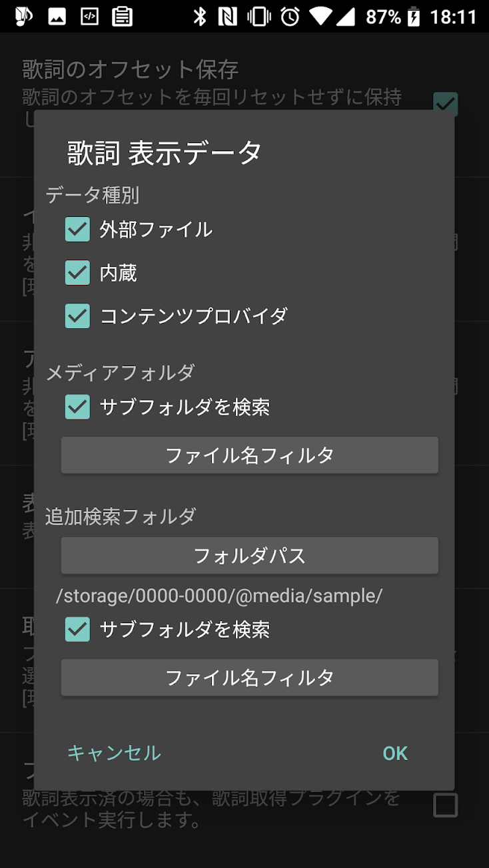The image size is (489, 868).
Task: Tap the clipboard notification icon
Action: coord(122,17)
